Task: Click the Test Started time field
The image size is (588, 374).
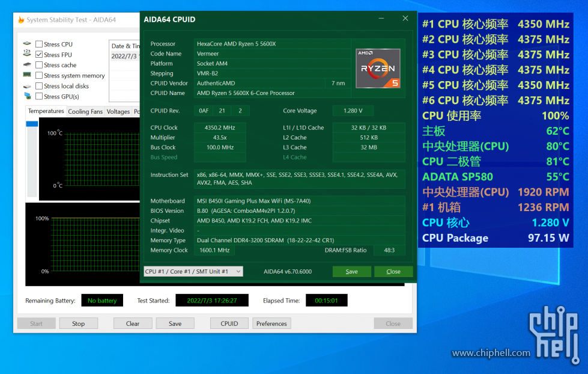Action: pos(212,301)
